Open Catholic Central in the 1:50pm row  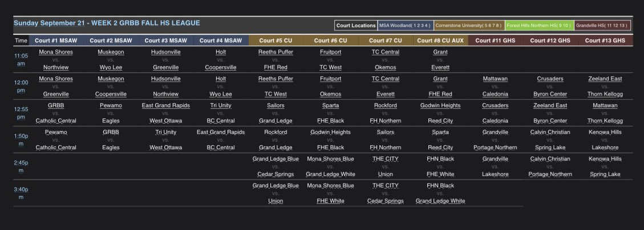point(56,147)
